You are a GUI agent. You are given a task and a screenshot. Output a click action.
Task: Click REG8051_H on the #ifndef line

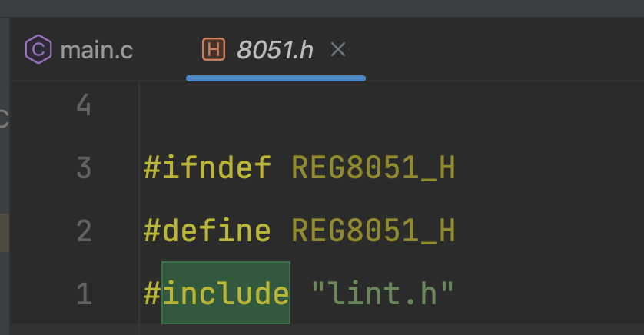tap(373, 167)
